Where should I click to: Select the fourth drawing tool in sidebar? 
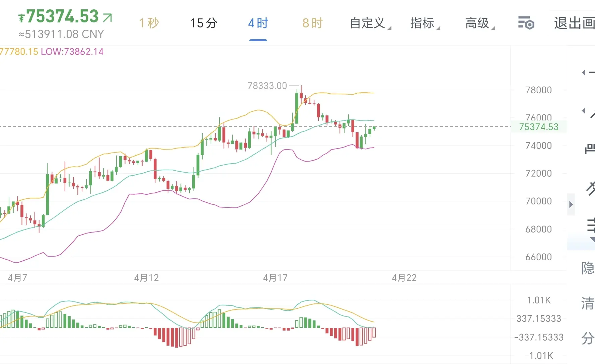(x=590, y=188)
